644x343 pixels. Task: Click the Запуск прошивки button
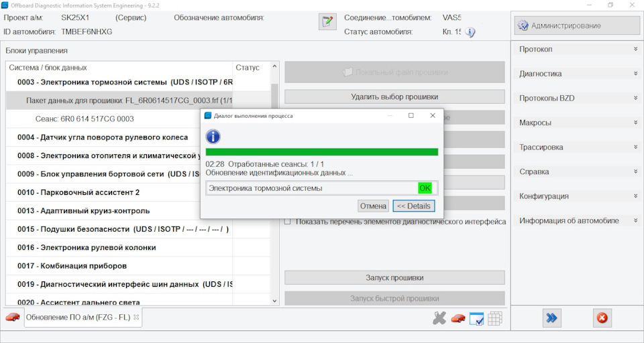tap(394, 278)
